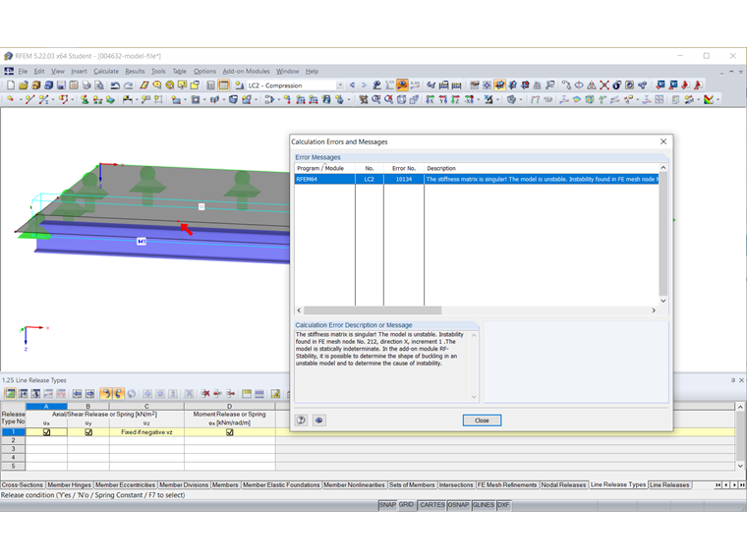View the model in the Z direction
The height and width of the screenshot is (560, 747).
pyautogui.click(x=455, y=99)
